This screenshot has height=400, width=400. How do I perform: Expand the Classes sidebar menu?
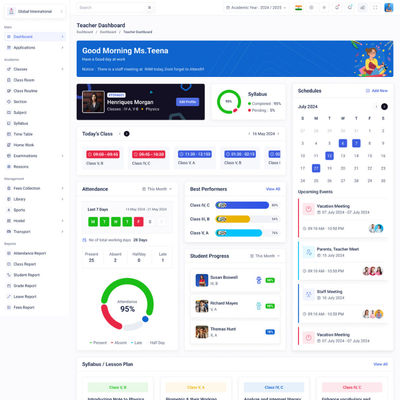(x=35, y=69)
